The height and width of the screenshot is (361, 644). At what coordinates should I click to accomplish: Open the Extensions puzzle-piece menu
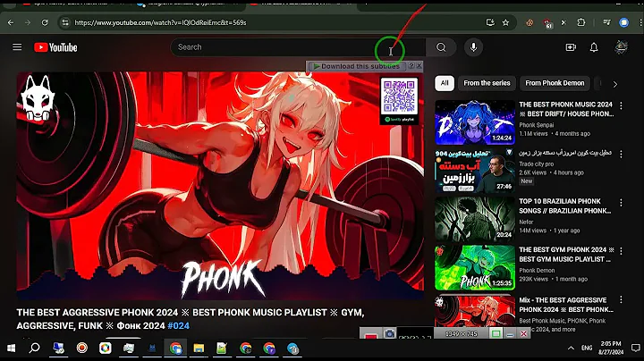pos(580,22)
